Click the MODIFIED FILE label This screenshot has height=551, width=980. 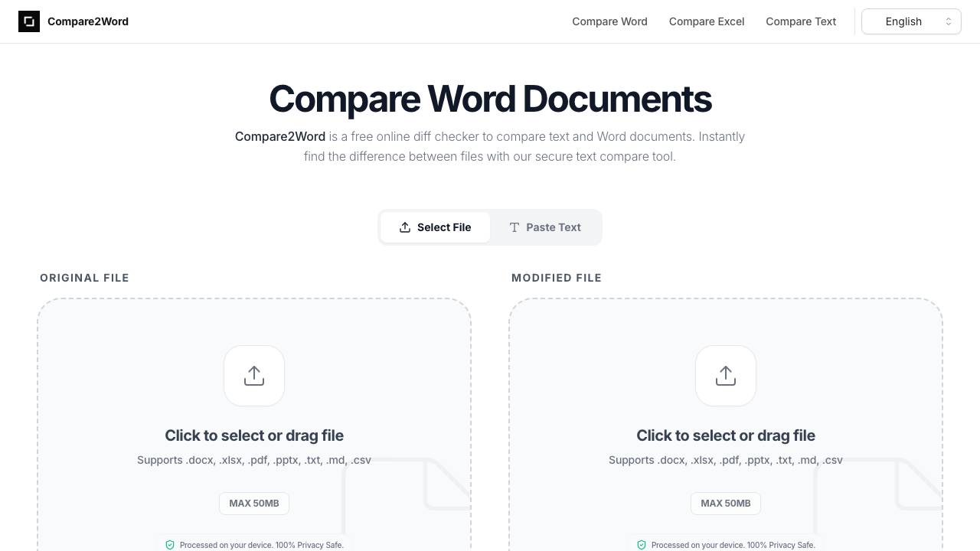tap(557, 278)
